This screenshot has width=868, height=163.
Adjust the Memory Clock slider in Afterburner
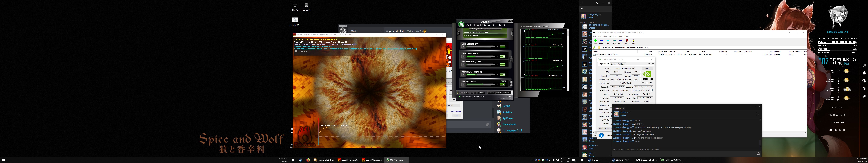tap(481, 75)
